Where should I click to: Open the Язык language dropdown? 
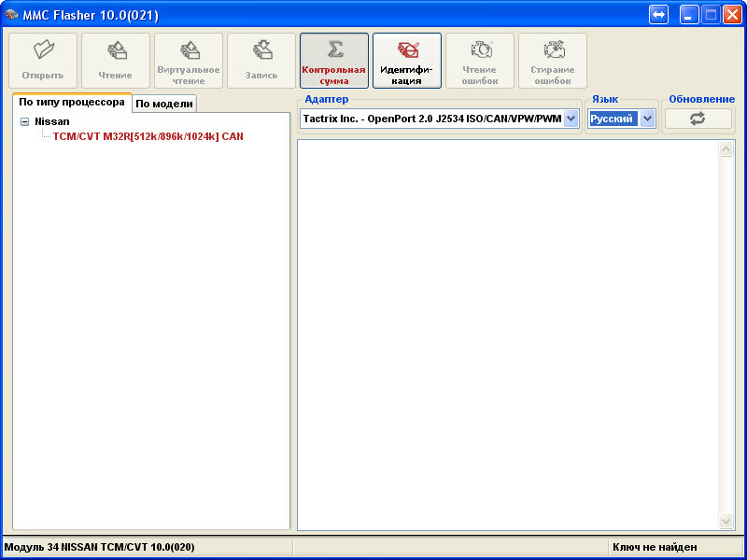pos(647,119)
